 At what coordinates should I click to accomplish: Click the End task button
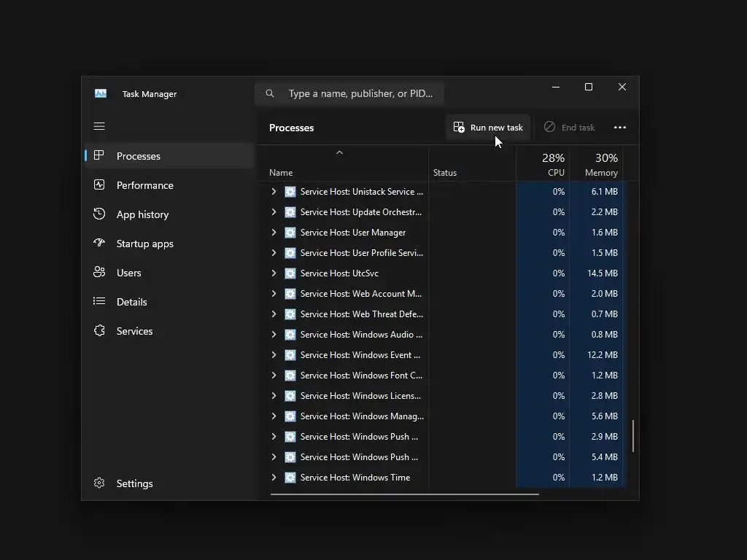point(569,127)
